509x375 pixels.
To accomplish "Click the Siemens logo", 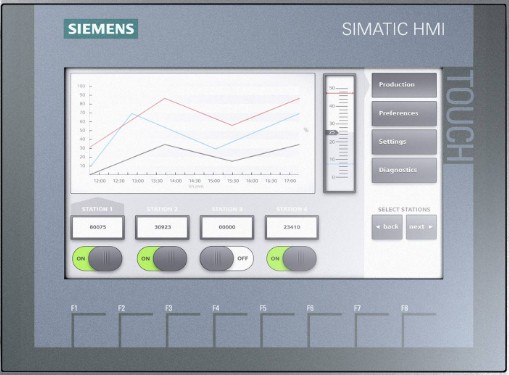I will [101, 29].
